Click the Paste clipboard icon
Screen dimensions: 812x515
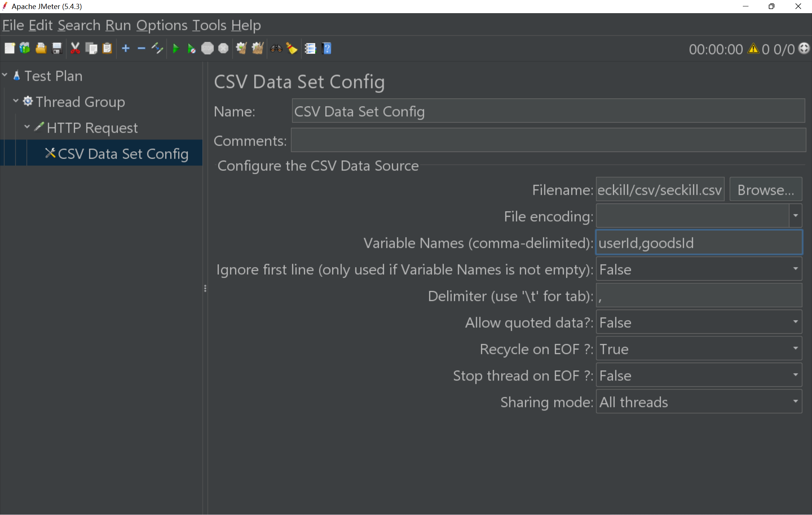[108, 49]
